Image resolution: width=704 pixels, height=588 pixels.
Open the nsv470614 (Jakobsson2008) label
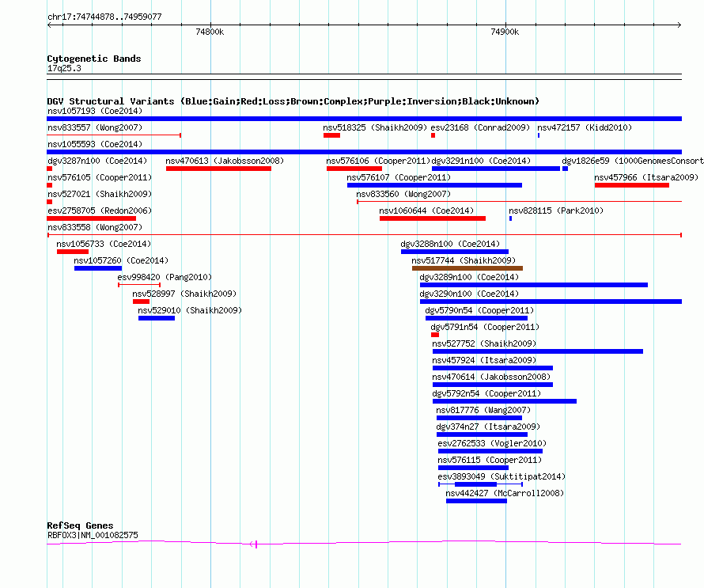[491, 377]
